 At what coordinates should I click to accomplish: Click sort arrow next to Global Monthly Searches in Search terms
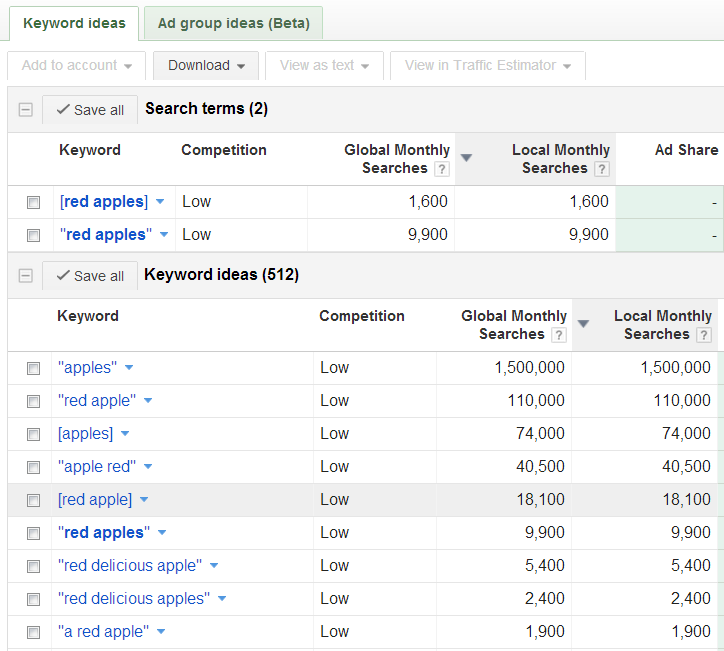[x=466, y=158]
